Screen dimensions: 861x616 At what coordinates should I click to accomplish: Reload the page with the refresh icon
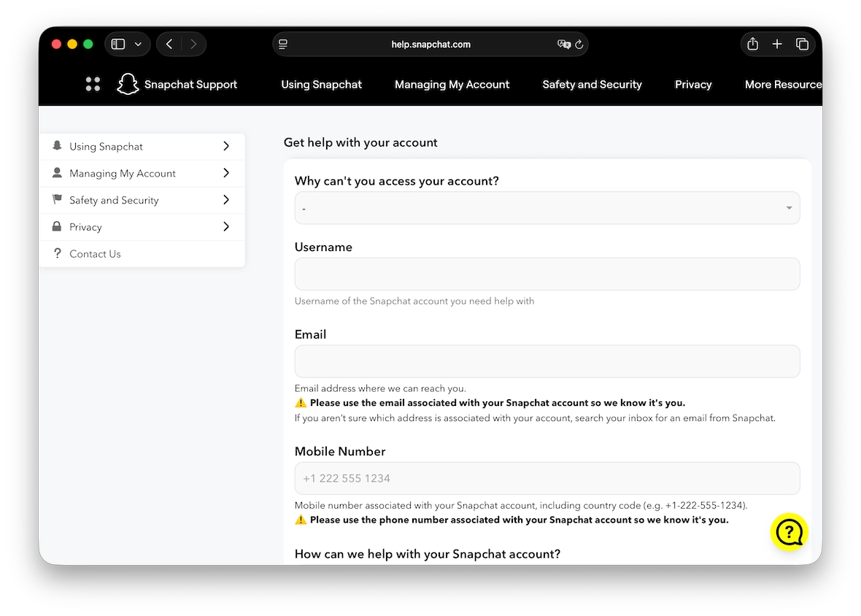pos(579,45)
